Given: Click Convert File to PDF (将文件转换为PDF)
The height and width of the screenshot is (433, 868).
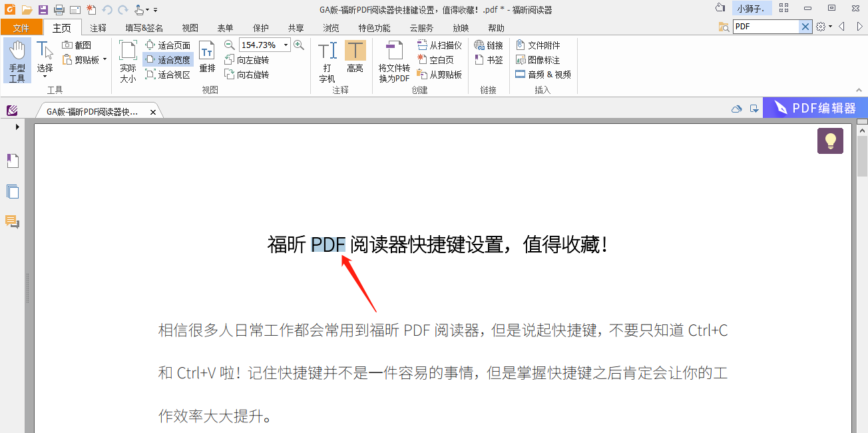Looking at the screenshot, I should pyautogui.click(x=394, y=62).
